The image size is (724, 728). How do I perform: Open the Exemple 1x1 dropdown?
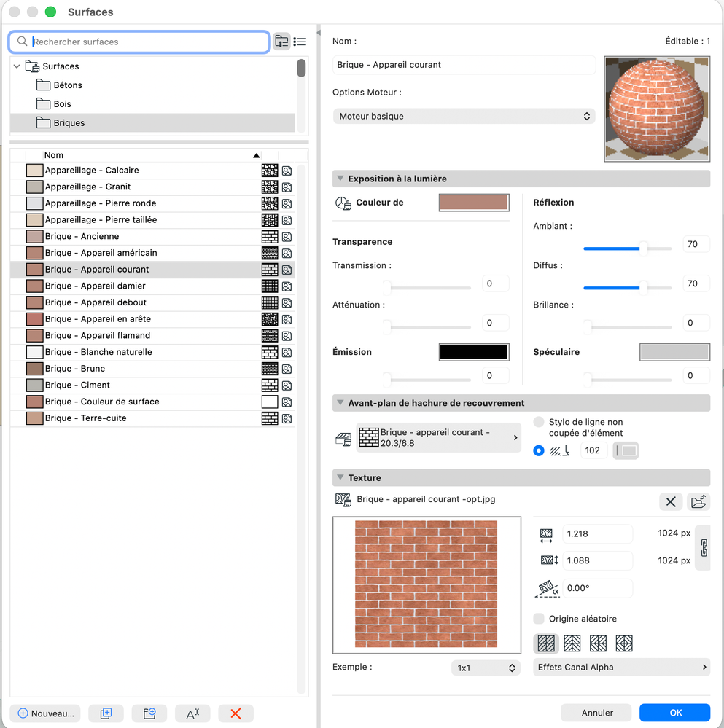(x=486, y=668)
